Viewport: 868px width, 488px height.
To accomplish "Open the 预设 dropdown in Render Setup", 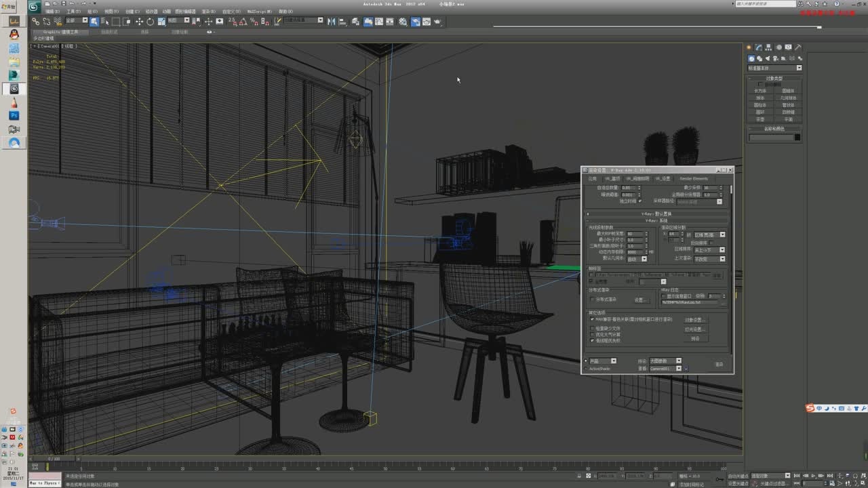I will pos(666,361).
